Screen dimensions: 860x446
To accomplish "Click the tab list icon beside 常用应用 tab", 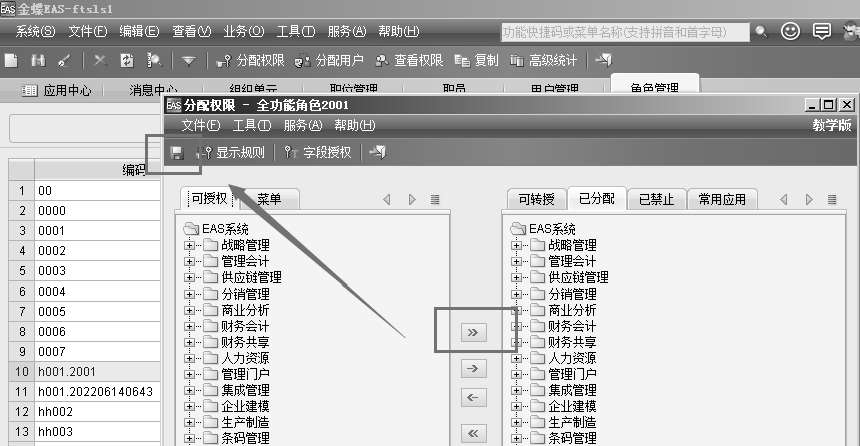I will [832, 200].
